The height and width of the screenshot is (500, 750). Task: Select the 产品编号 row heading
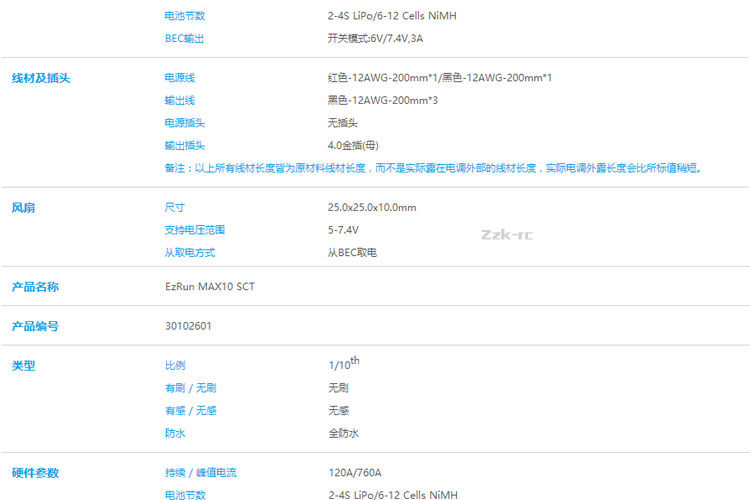(x=34, y=326)
